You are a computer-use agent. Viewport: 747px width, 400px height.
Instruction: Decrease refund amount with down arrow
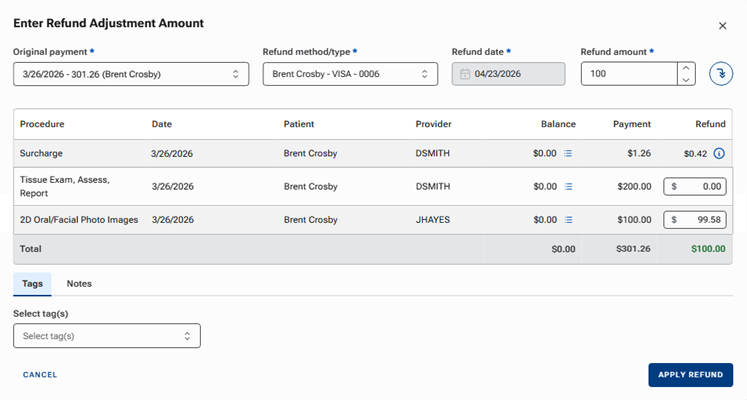(686, 80)
